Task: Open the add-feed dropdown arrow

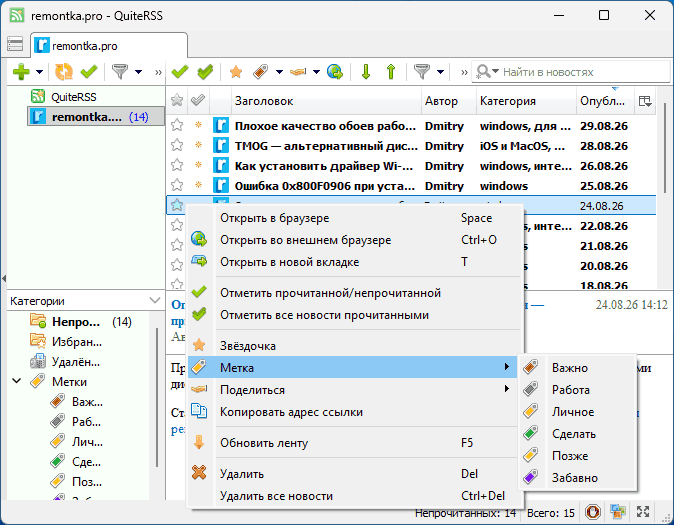Action: click(x=39, y=72)
